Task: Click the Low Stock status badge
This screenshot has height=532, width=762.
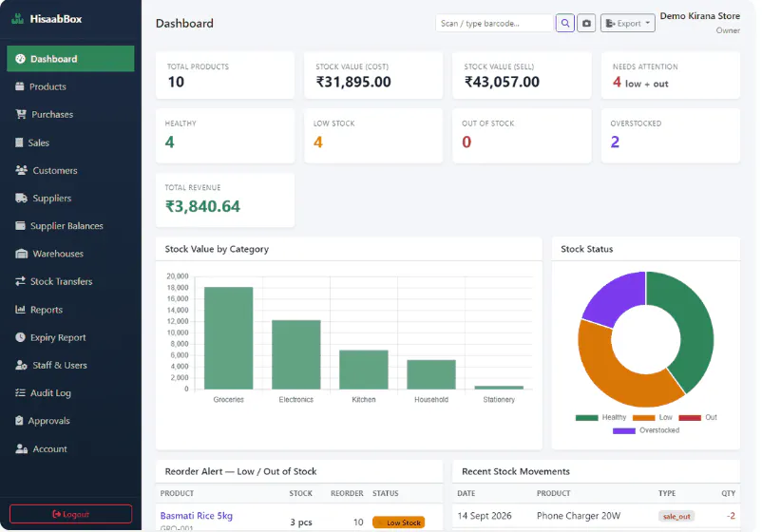Action: pos(398,522)
